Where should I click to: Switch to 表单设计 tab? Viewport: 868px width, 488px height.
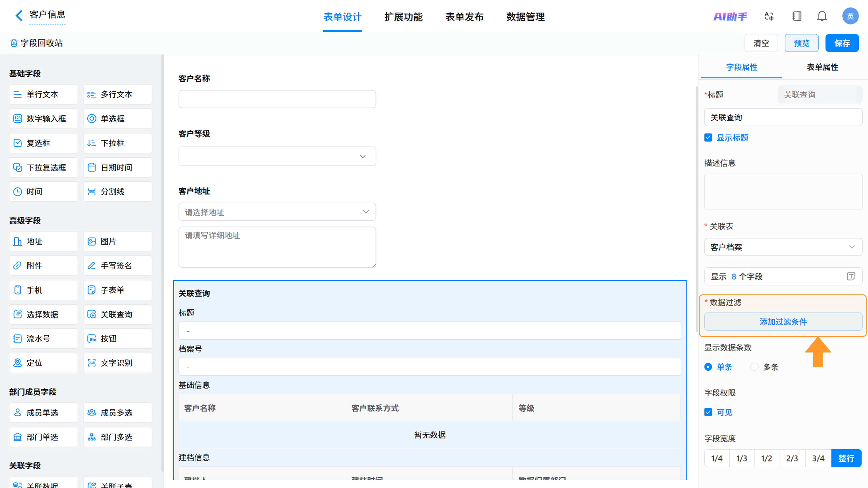tap(342, 17)
